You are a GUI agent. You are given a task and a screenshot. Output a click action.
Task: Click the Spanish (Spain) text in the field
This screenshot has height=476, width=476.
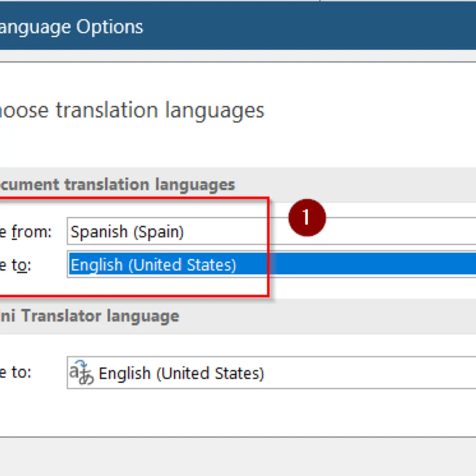127,232
